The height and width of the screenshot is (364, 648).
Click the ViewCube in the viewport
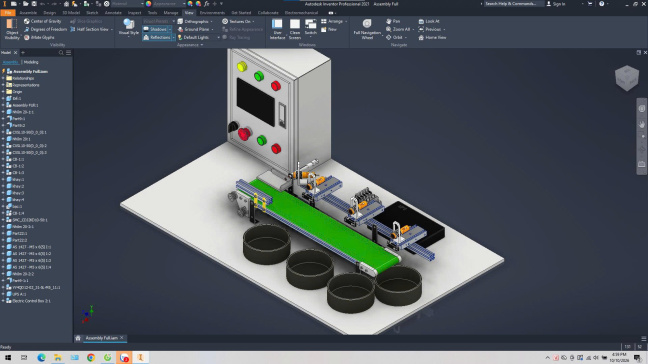[627, 78]
